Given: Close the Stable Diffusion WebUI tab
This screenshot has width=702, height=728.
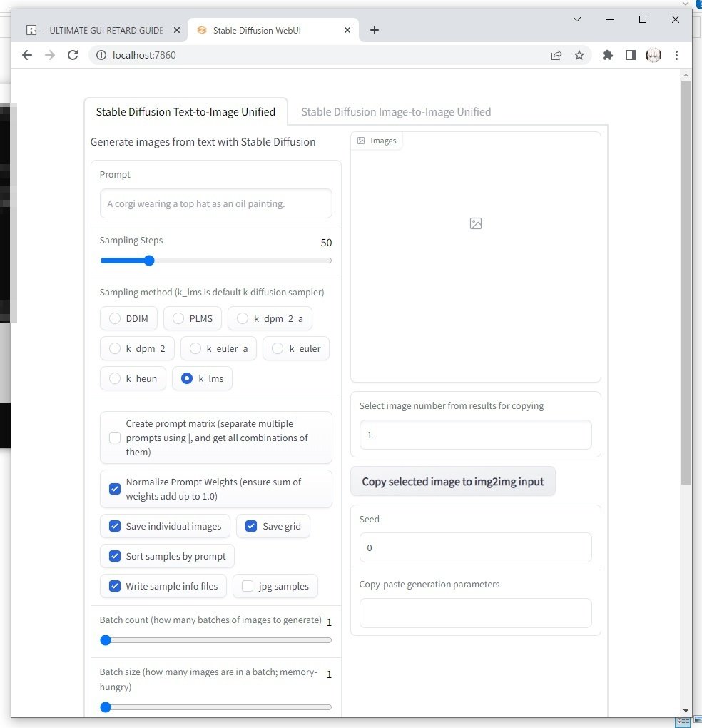Looking at the screenshot, I should 347,30.
